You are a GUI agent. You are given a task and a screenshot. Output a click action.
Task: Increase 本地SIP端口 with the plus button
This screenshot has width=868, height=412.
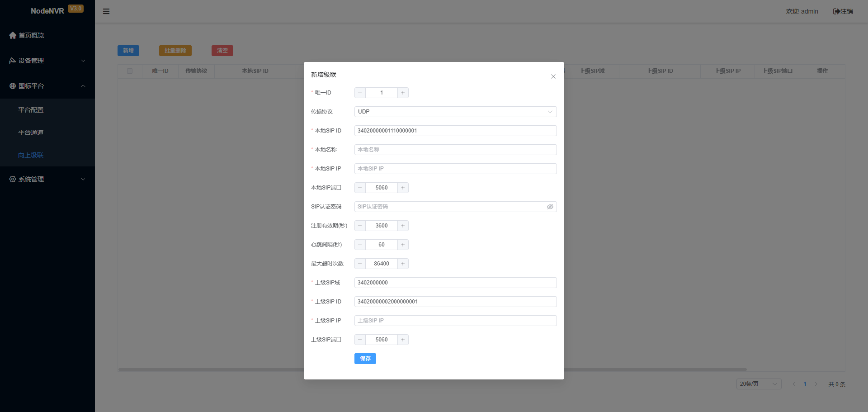click(403, 188)
